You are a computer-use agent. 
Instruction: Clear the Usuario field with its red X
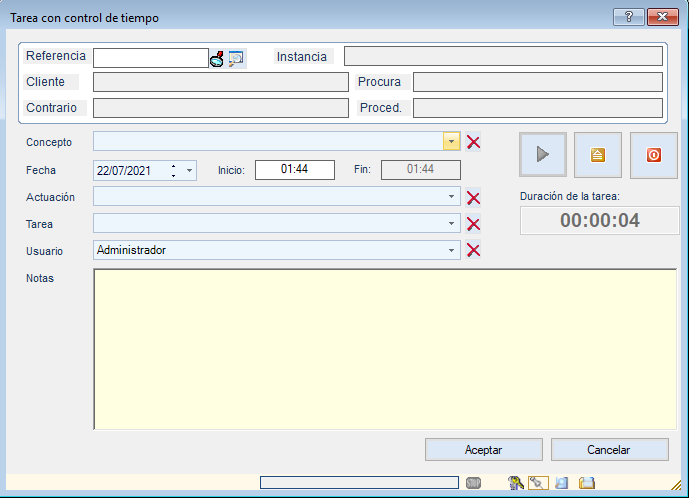point(474,250)
